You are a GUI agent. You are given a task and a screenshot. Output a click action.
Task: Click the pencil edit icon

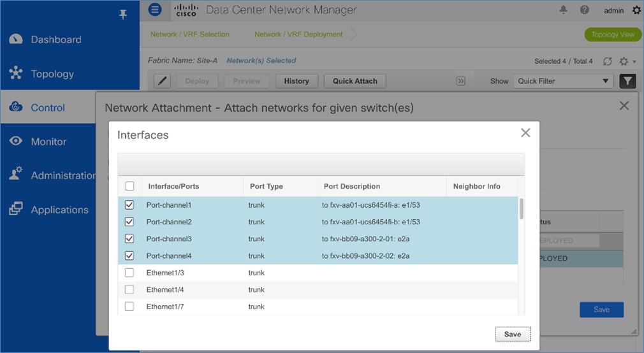coord(162,81)
